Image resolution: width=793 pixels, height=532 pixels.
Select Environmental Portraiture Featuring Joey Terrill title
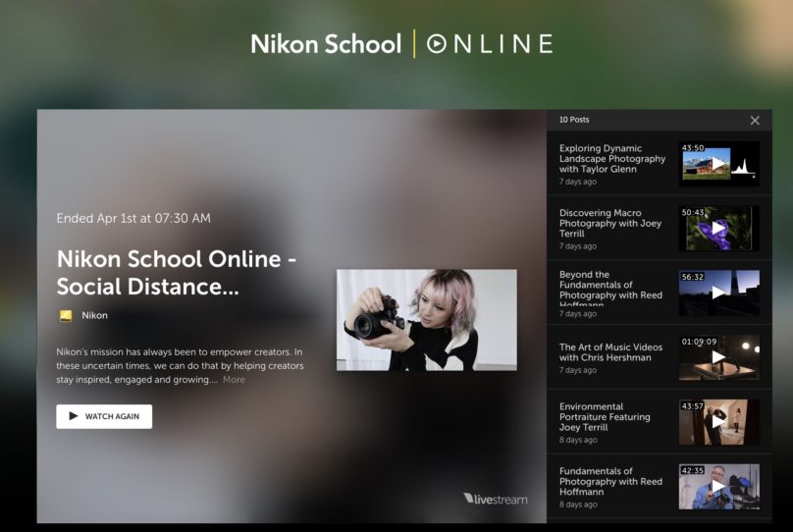[x=605, y=417]
